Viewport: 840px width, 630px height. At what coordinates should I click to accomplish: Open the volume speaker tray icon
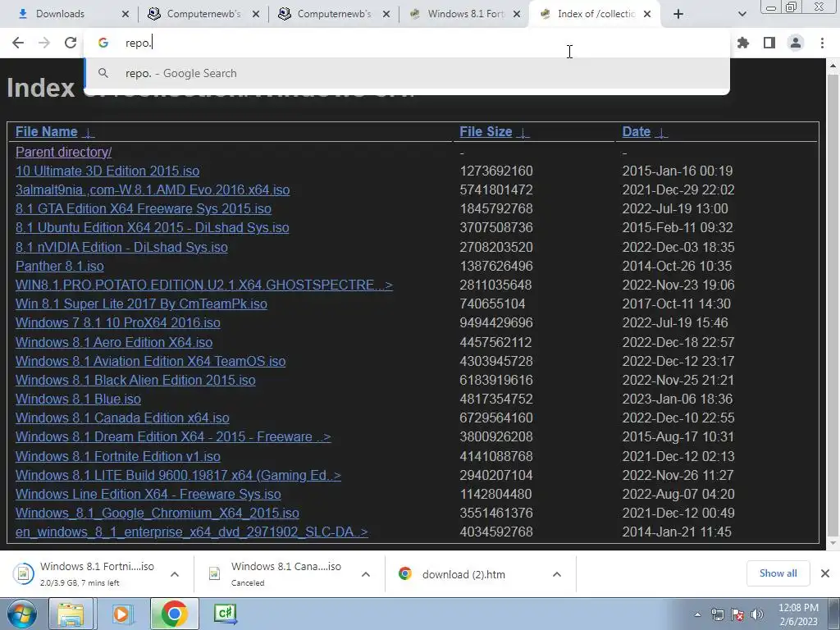(x=757, y=614)
